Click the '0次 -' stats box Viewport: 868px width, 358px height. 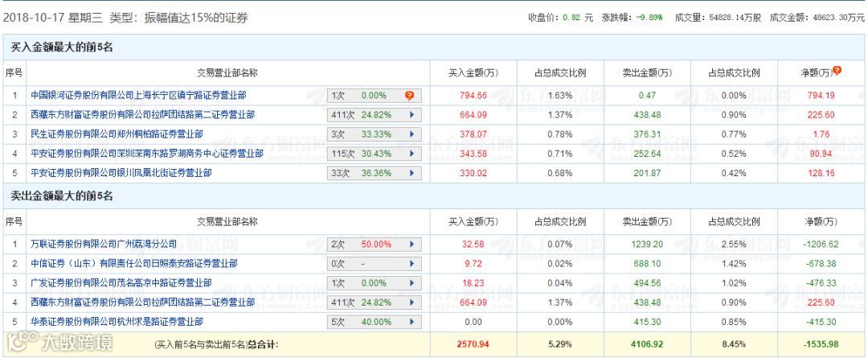click(374, 264)
